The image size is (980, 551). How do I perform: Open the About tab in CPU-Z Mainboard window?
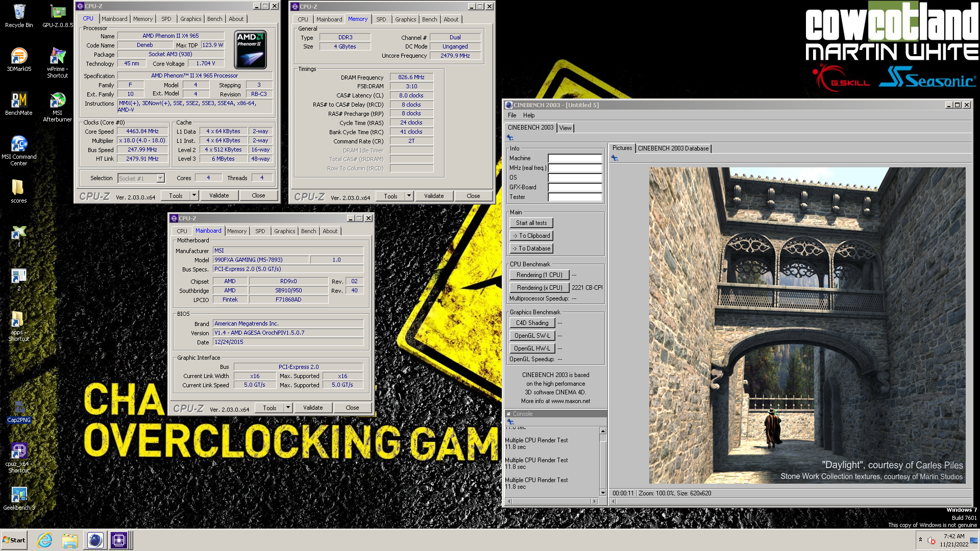coord(330,231)
